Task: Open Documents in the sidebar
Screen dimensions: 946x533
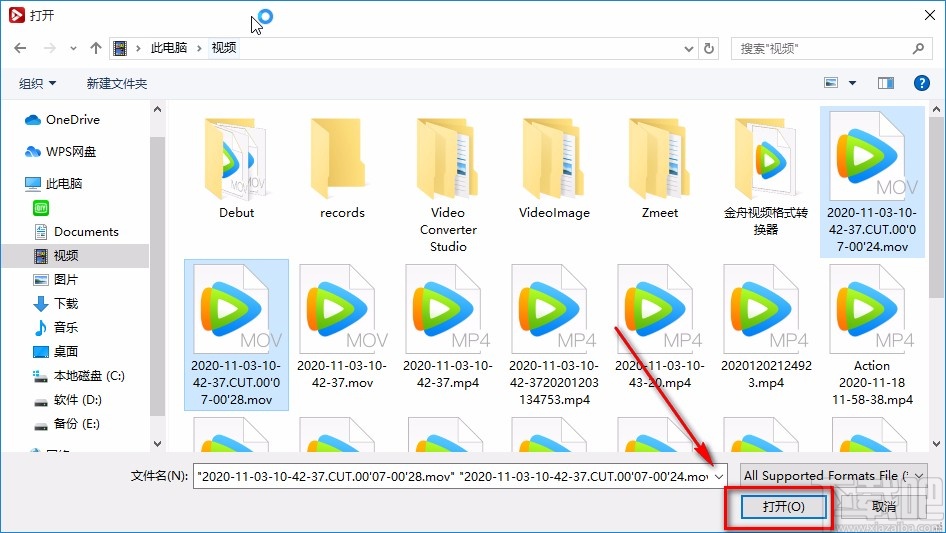Action: tap(77, 232)
